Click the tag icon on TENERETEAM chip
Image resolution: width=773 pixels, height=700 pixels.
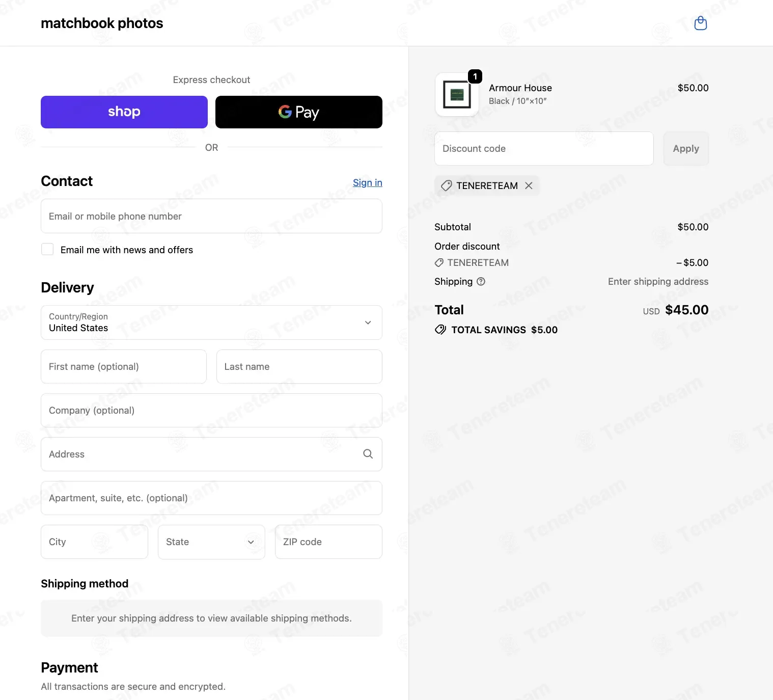click(x=446, y=185)
